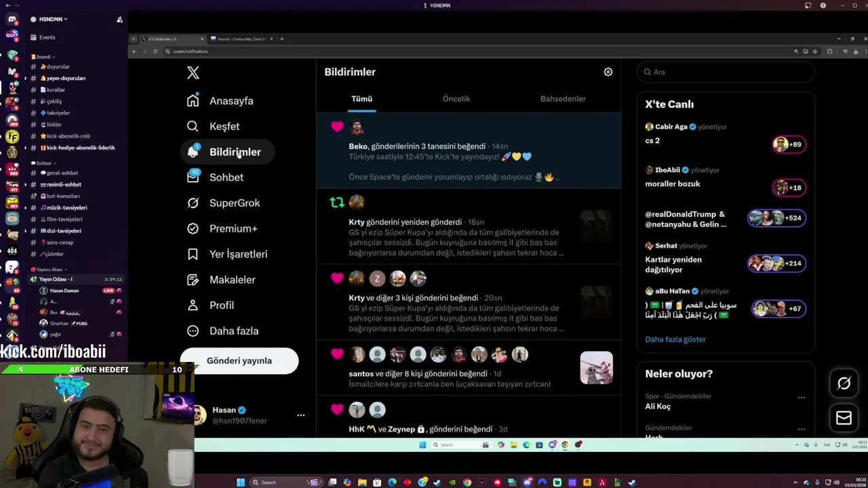Switch to the Tümü tab
868x488 pixels.
click(361, 99)
